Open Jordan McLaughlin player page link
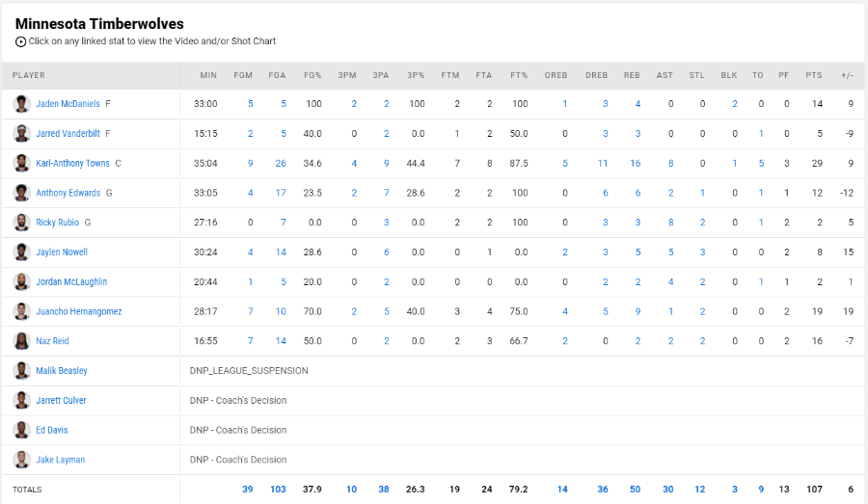 click(x=71, y=281)
